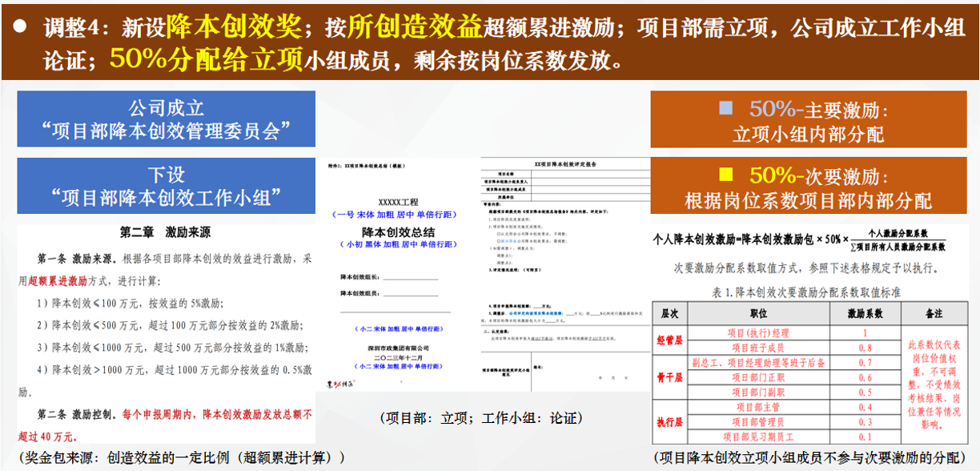Click the 项目部主管 position cell
Image resolution: width=980 pixels, height=471 pixels.
[757, 407]
